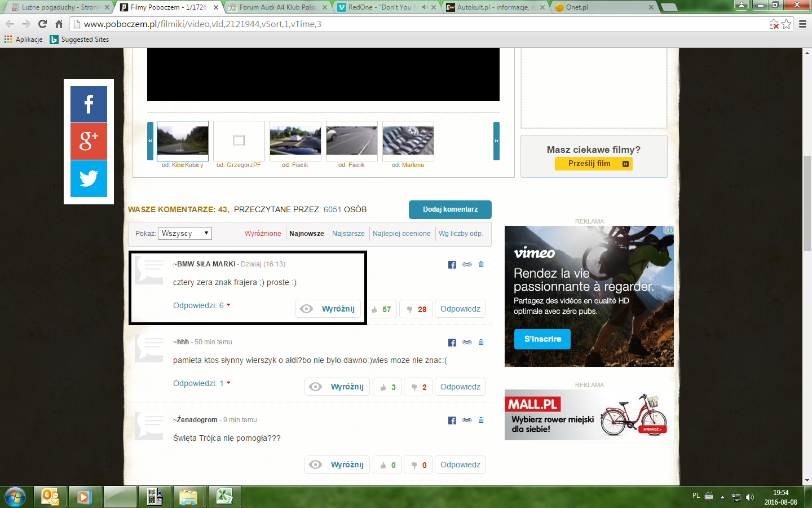812x508 pixels.
Task: Toggle Wyróżnij on BMW SIŁA MARKI comment
Action: point(329,309)
